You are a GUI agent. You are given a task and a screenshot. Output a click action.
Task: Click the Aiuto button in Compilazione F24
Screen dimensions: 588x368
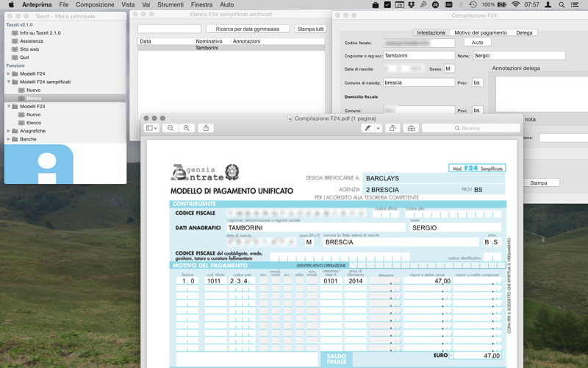[x=477, y=43]
